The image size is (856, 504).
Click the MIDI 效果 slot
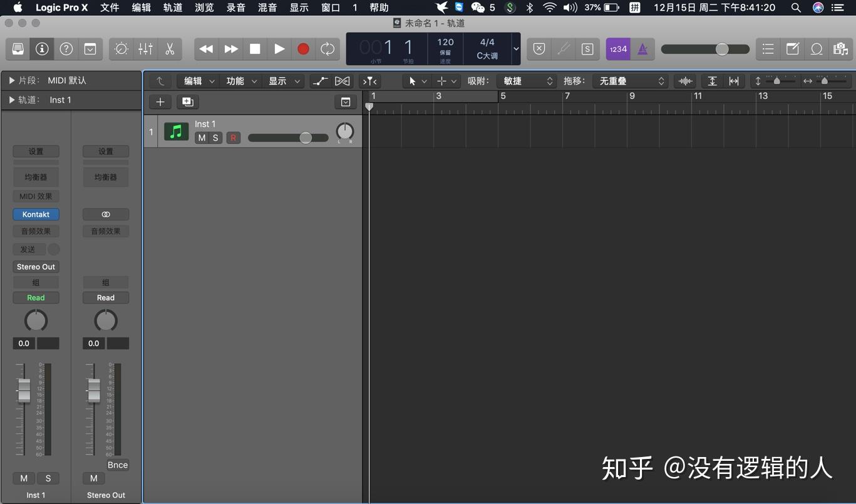tap(36, 197)
